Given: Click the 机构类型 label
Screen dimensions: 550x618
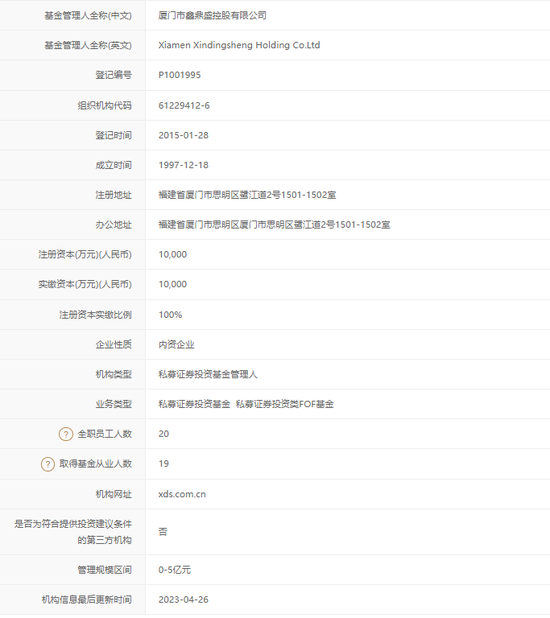Looking at the screenshot, I should click(x=114, y=374).
